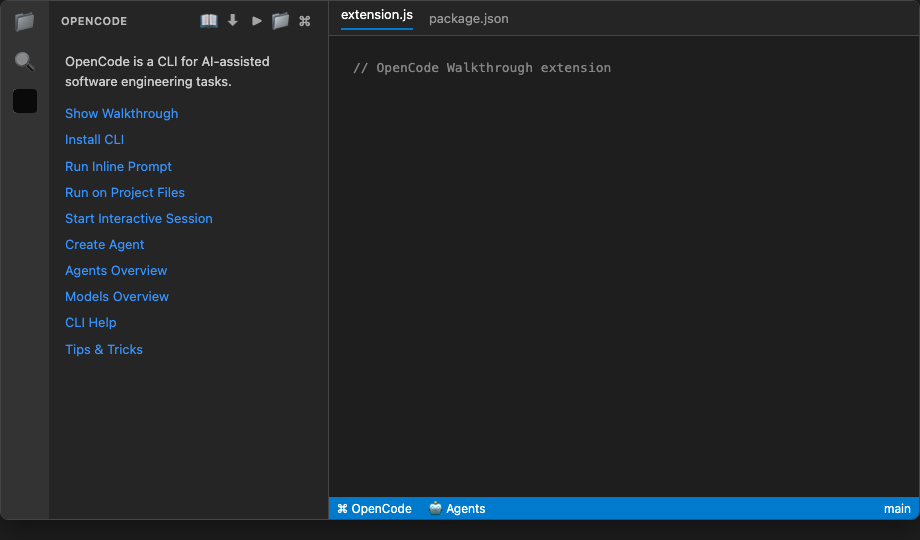920x540 pixels.
Task: Click the play triangle icon in OpenCode header
Action: coord(257,21)
